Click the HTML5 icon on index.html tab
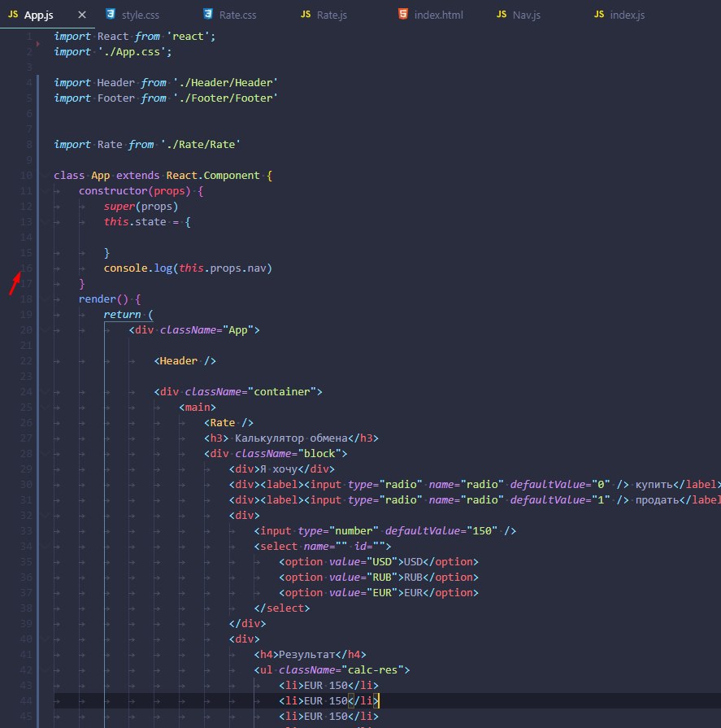The width and height of the screenshot is (721, 728). click(x=403, y=14)
